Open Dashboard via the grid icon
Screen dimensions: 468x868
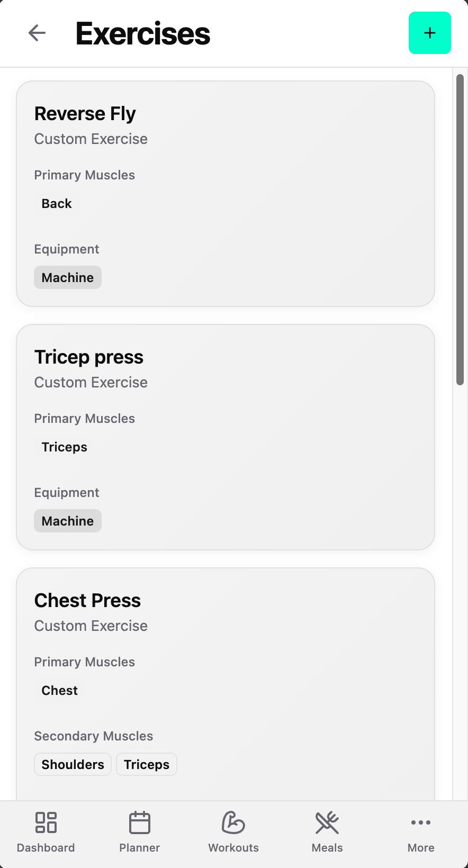point(46,822)
